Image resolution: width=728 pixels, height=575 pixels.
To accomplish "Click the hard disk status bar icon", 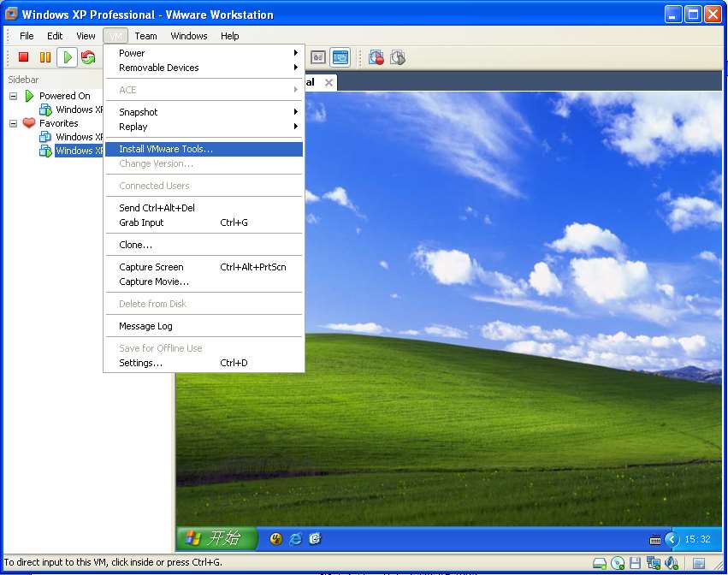I will 600,563.
